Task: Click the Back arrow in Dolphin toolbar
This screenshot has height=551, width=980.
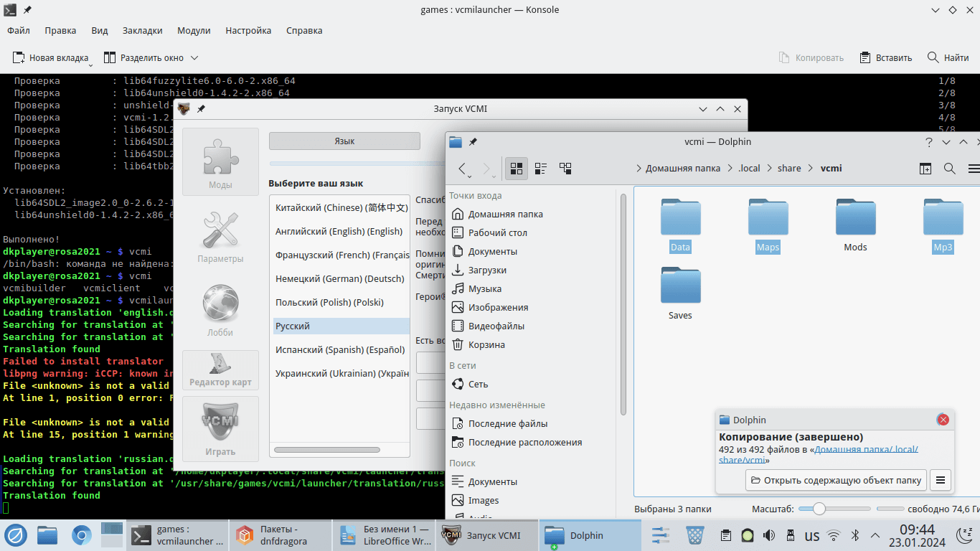Action: [x=463, y=169]
